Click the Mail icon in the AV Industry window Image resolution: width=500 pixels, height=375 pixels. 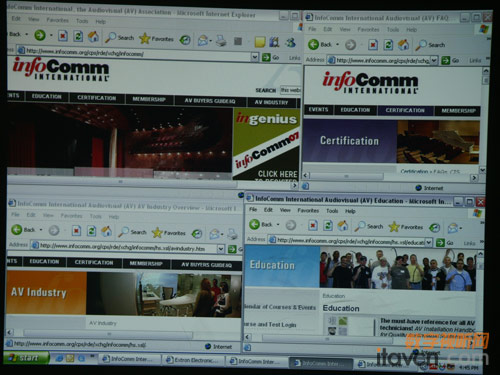(214, 234)
